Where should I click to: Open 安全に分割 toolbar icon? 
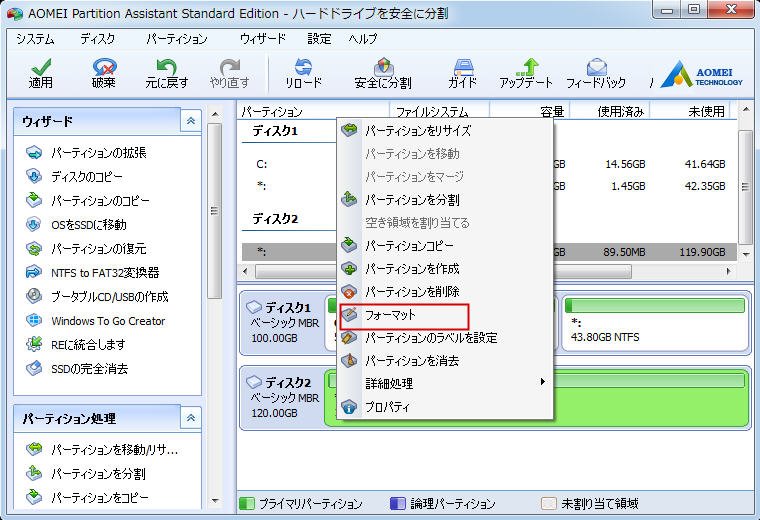pos(383,74)
